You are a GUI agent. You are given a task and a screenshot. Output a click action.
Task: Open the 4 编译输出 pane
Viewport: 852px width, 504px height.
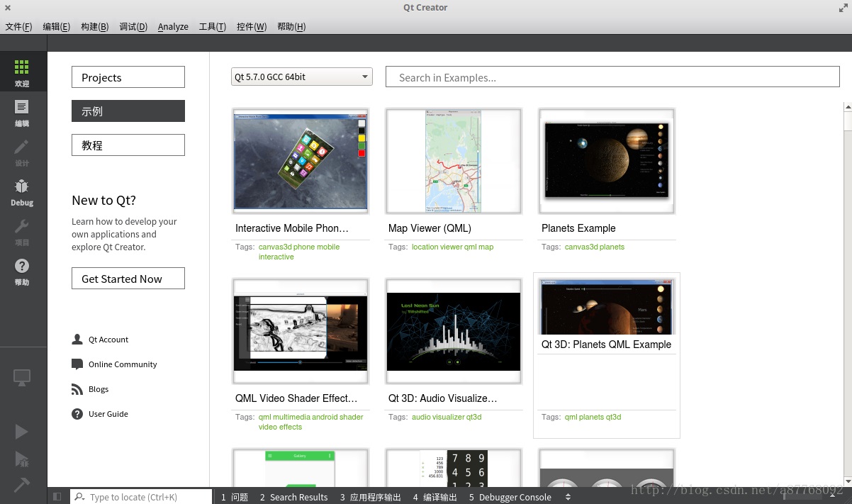435,497
